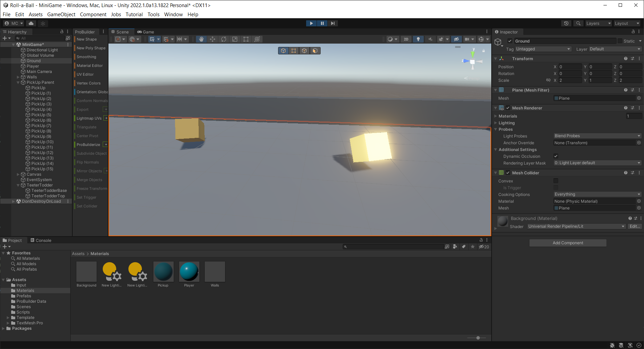The image size is (644, 349).
Task: Open the Gizmos dropdown arrow
Action: point(488,39)
